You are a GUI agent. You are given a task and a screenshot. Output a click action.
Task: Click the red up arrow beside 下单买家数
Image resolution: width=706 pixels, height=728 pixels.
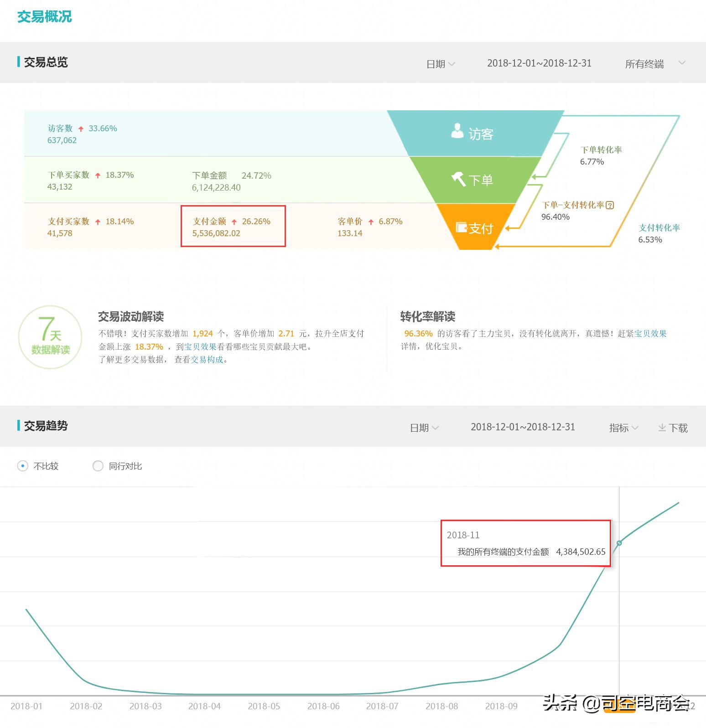point(98,176)
